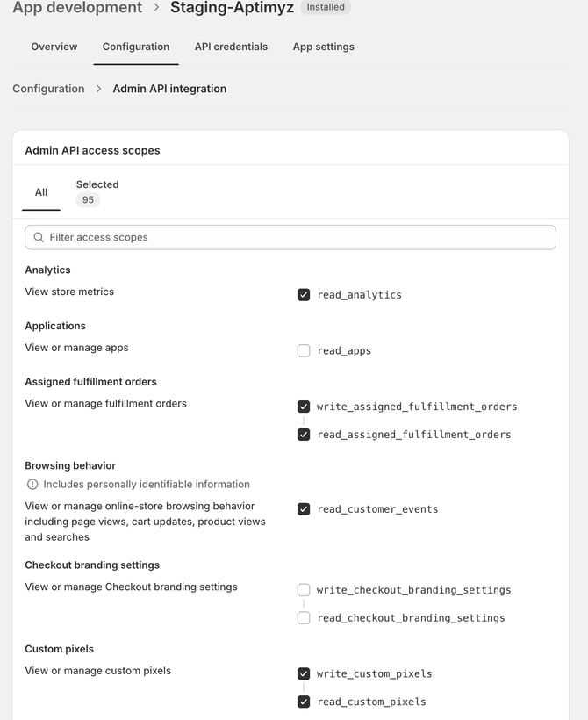Click the info icon beside personally identifiable notice

(x=32, y=485)
